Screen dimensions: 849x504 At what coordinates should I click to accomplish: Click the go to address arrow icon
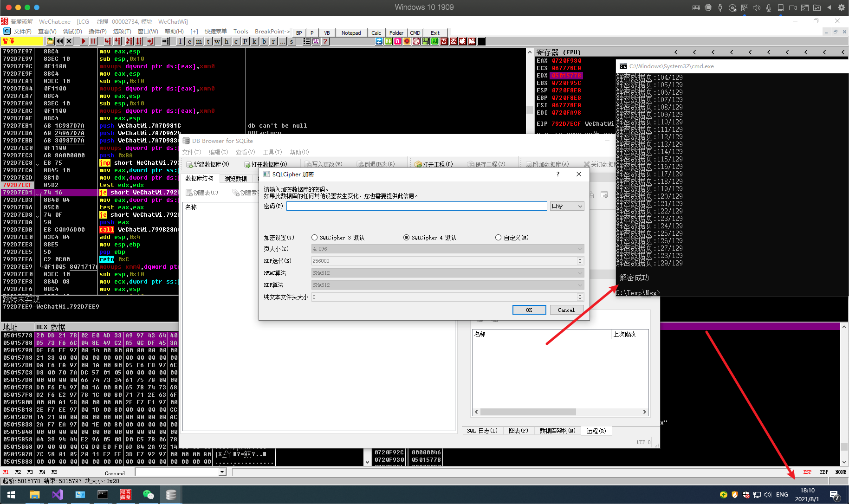click(x=166, y=41)
